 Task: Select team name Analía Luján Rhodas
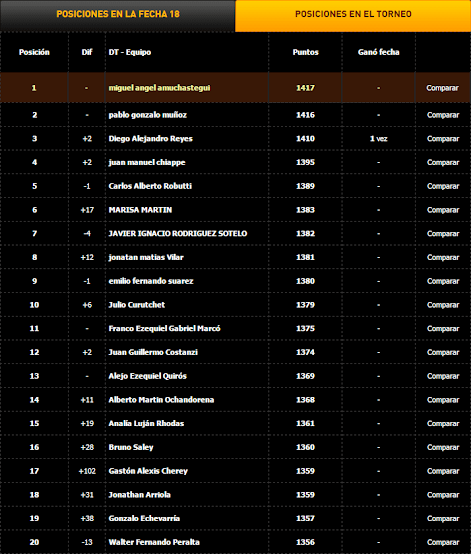(146, 424)
